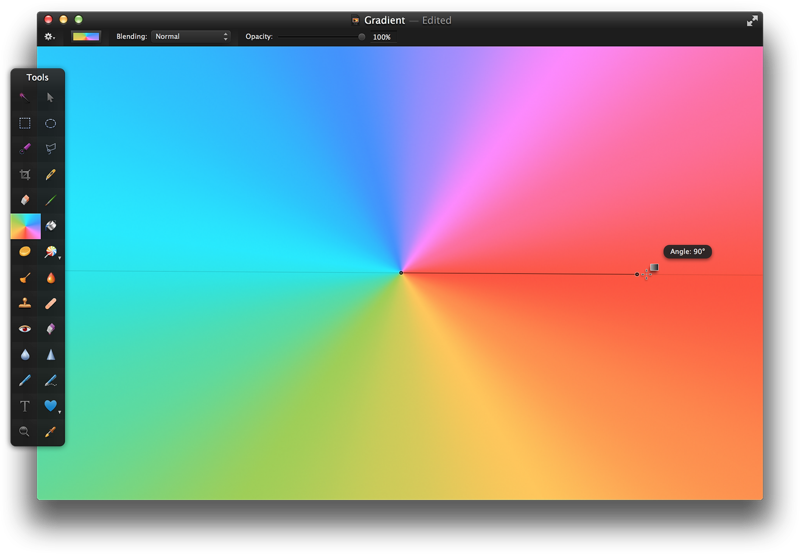Screen dimensions: 800x554
Task: Zoom the window with green button
Action: pos(79,19)
